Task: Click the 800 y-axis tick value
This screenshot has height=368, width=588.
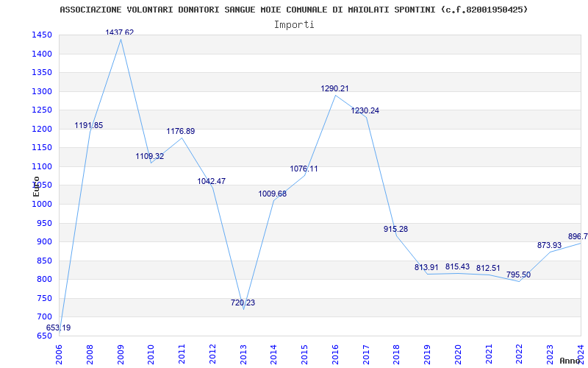Action: coord(44,280)
